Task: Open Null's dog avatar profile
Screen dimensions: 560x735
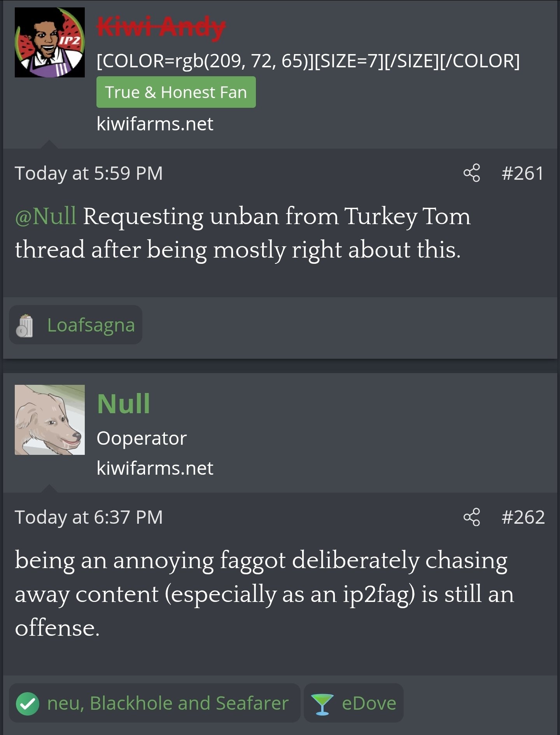Action: tap(50, 420)
